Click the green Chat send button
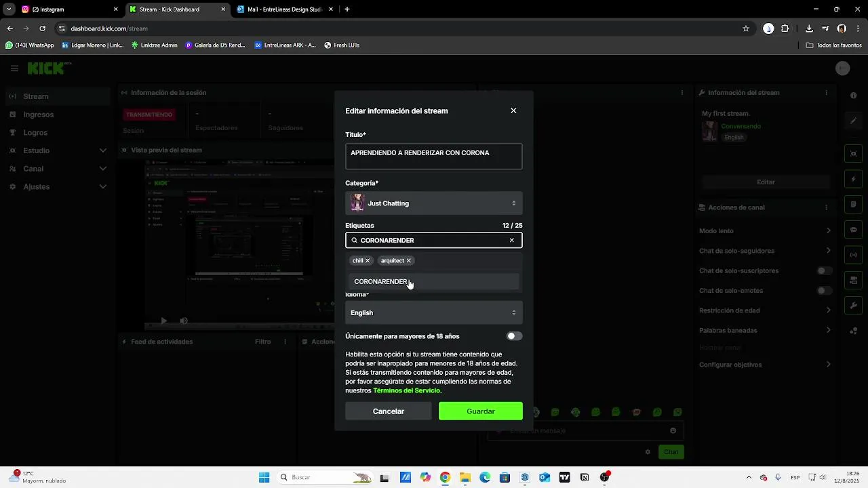This screenshot has width=868, height=488. (x=671, y=452)
